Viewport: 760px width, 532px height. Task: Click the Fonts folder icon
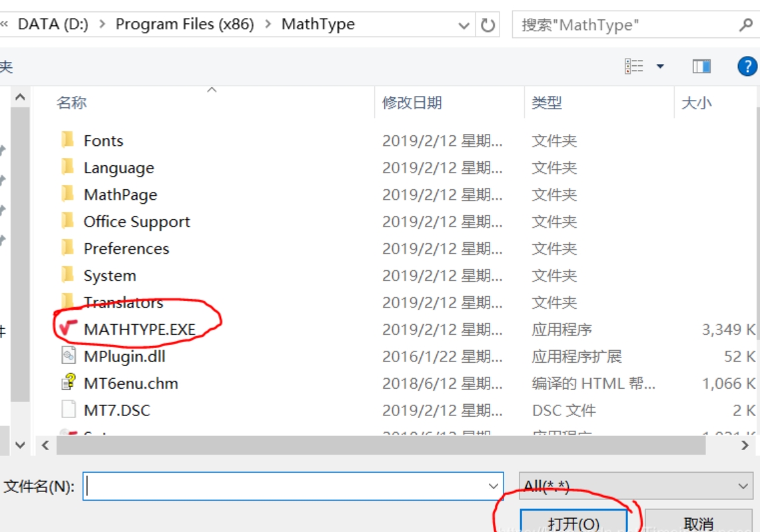pos(68,140)
